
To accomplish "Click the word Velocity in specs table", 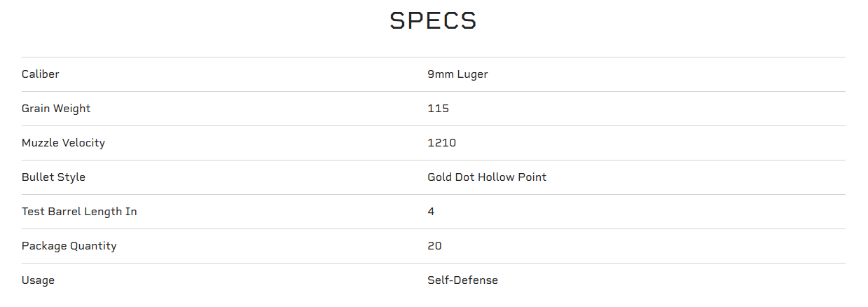I will click(84, 144).
